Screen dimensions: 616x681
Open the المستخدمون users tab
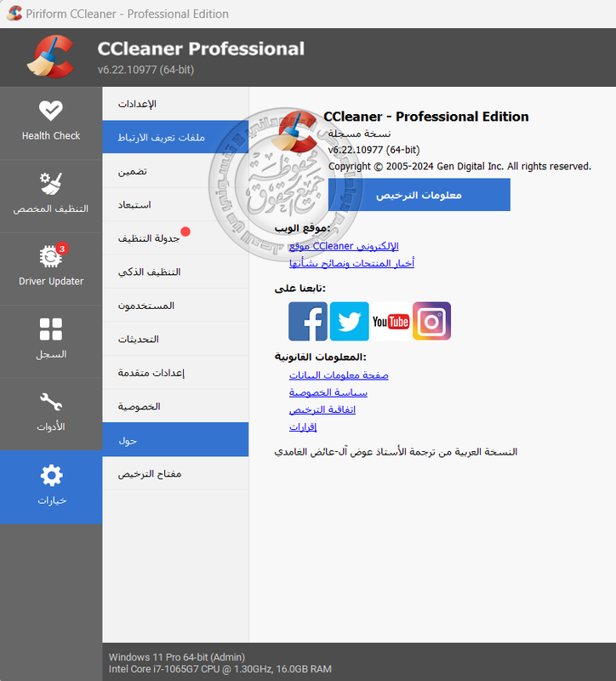tap(175, 306)
